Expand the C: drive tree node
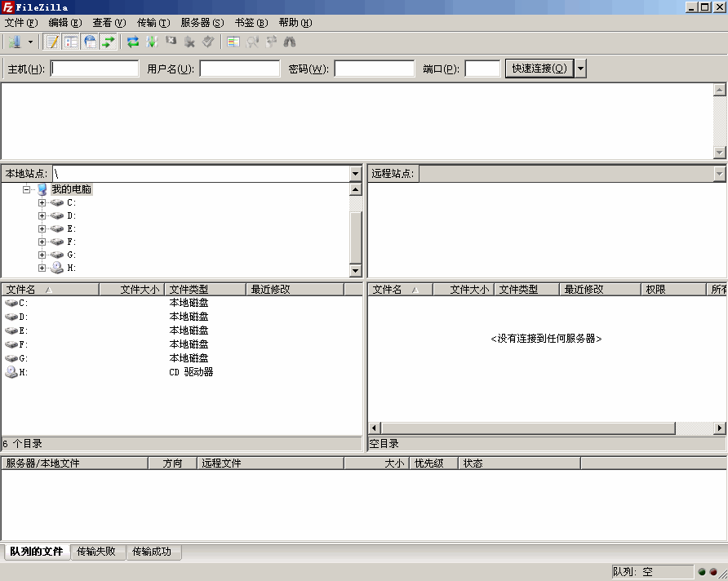Viewport: 728px width, 581px height. click(x=42, y=203)
